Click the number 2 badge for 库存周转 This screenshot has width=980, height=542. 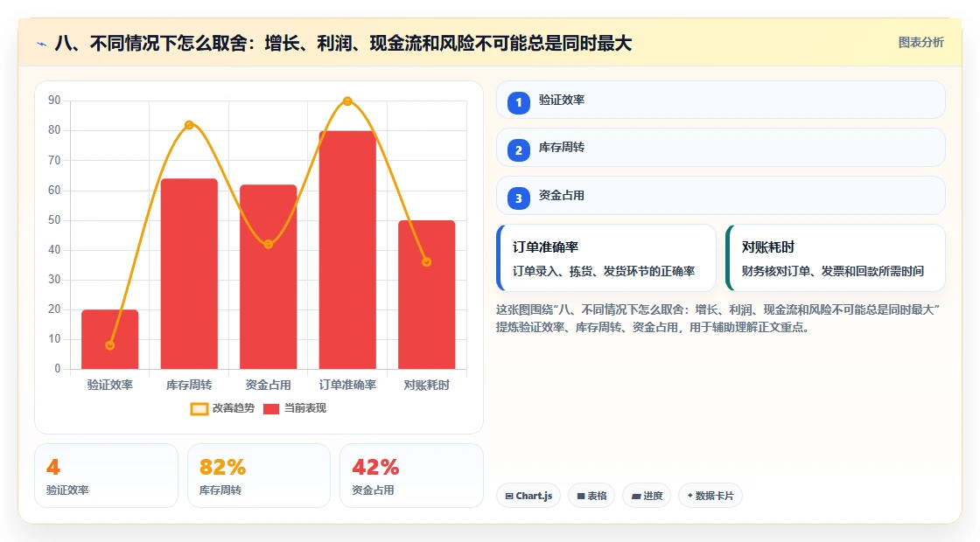click(518, 149)
